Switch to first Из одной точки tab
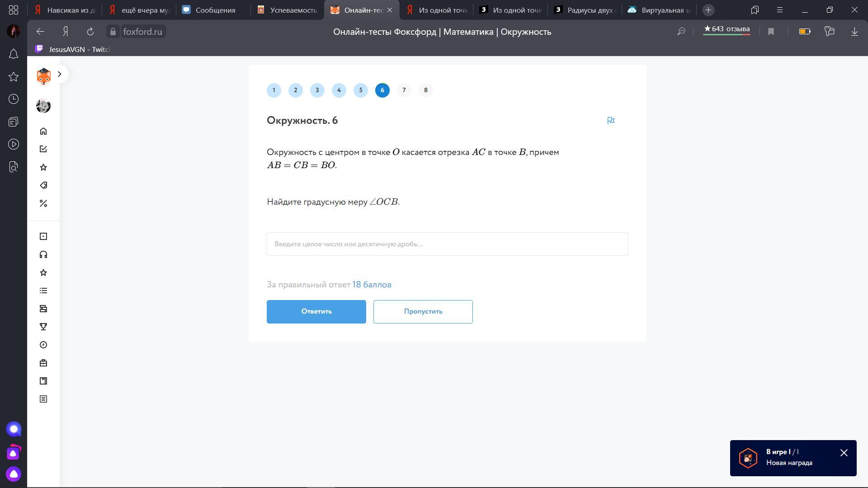 click(x=436, y=10)
